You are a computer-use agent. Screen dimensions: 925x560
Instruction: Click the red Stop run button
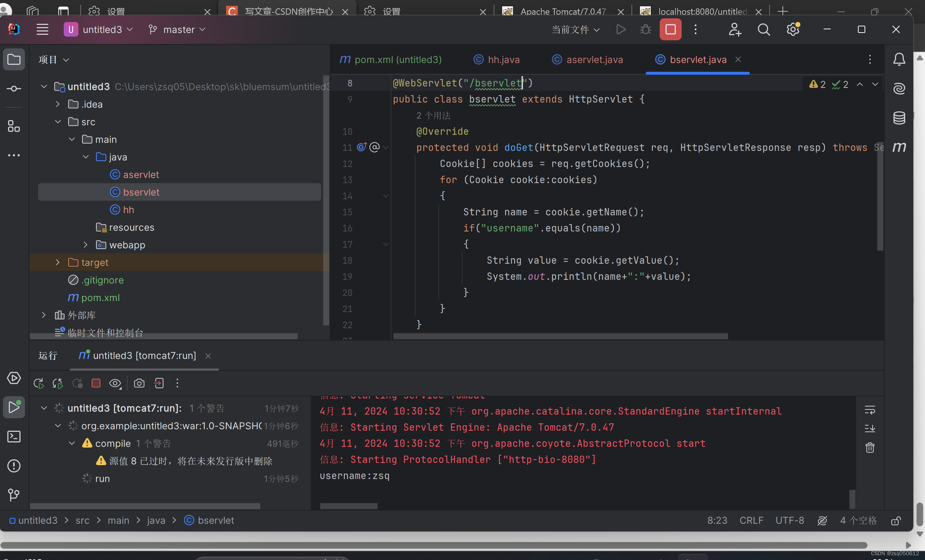pos(670,29)
